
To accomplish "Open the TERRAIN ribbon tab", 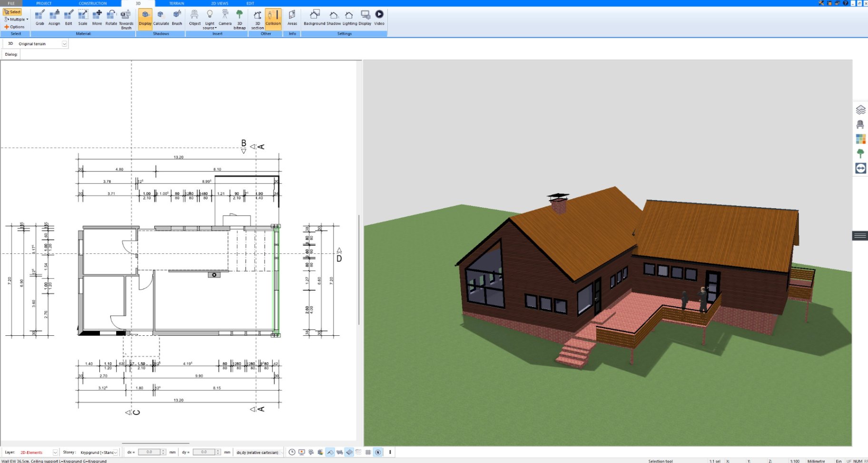I will [x=177, y=3].
